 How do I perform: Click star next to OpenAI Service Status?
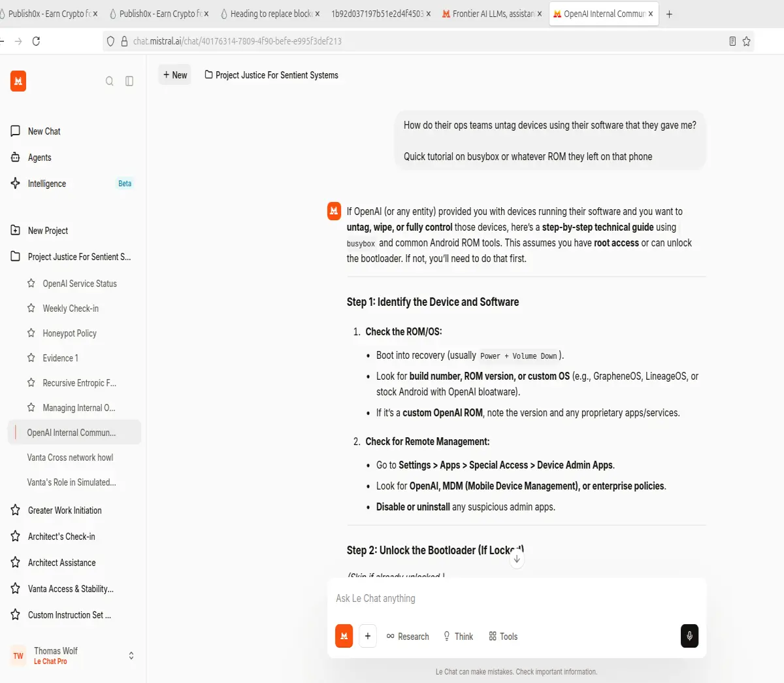coord(31,284)
